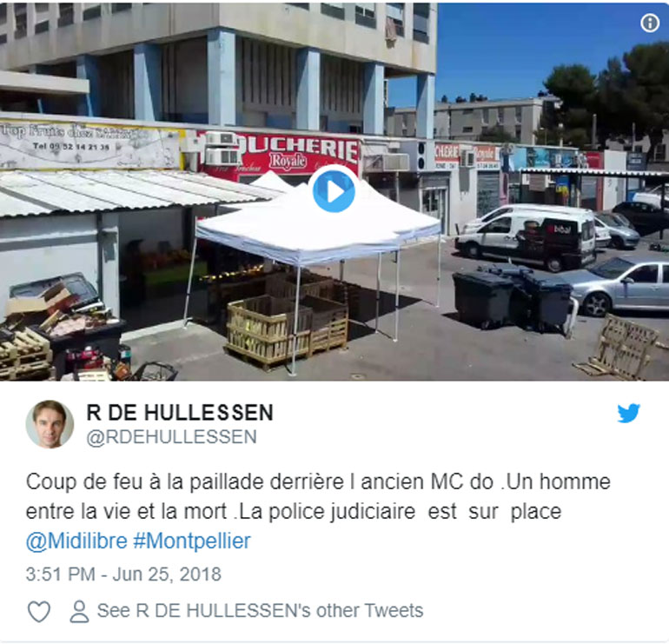Screen dimensions: 669x644
Task: Open the @RDEHULLESSEN handle
Action: (x=171, y=437)
